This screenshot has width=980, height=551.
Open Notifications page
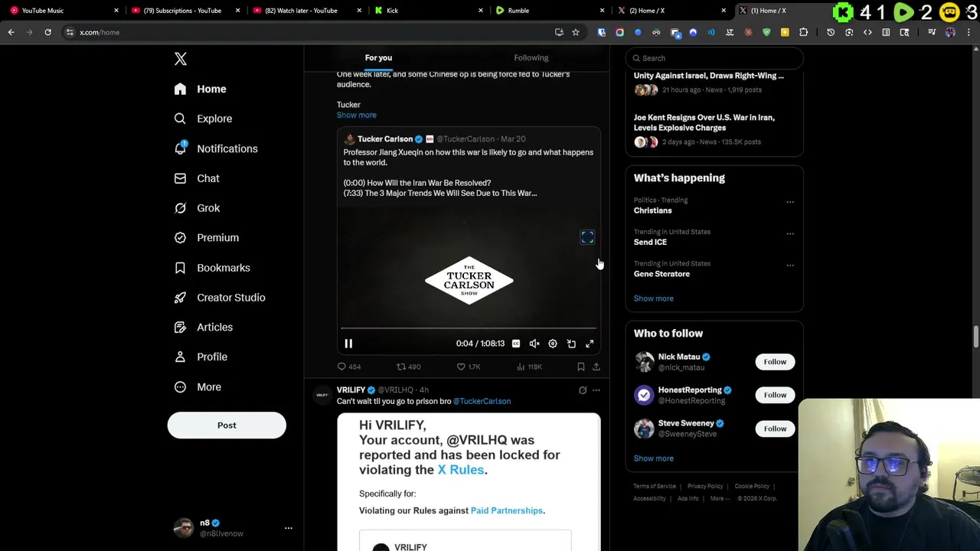(x=216, y=148)
